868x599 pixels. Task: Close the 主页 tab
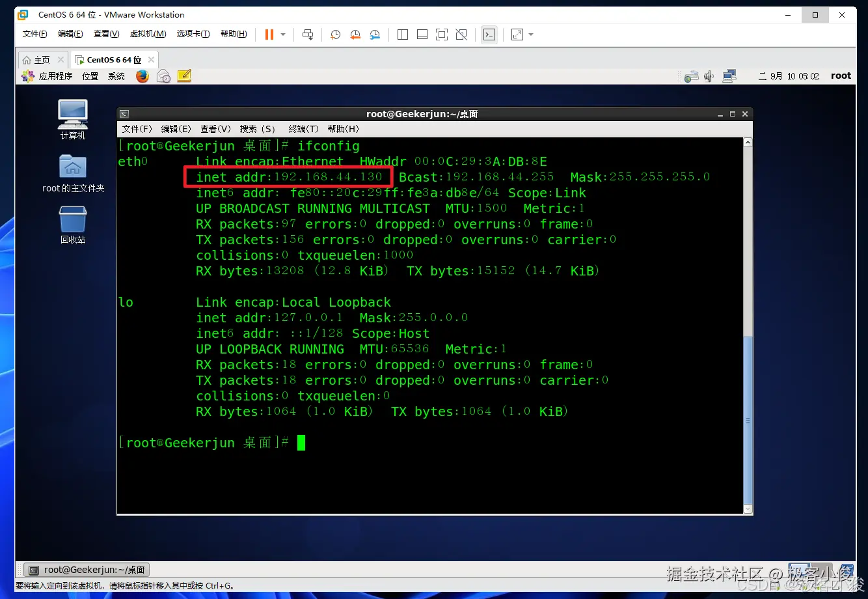tap(60, 59)
